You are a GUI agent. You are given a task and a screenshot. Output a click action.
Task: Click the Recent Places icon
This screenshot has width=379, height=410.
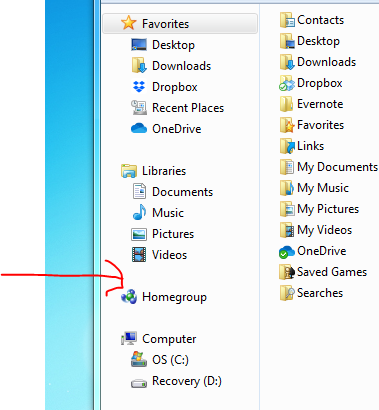[x=139, y=108]
